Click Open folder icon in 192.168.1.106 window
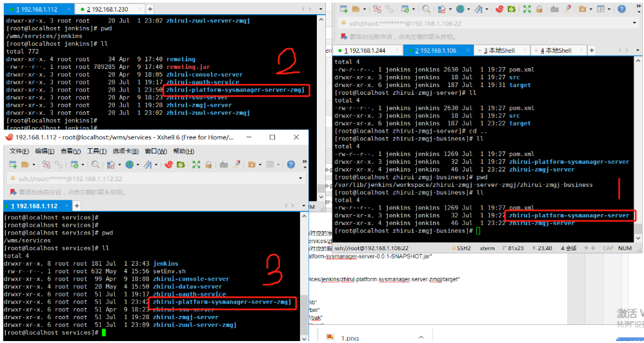The width and height of the screenshot is (644, 343). (x=356, y=8)
